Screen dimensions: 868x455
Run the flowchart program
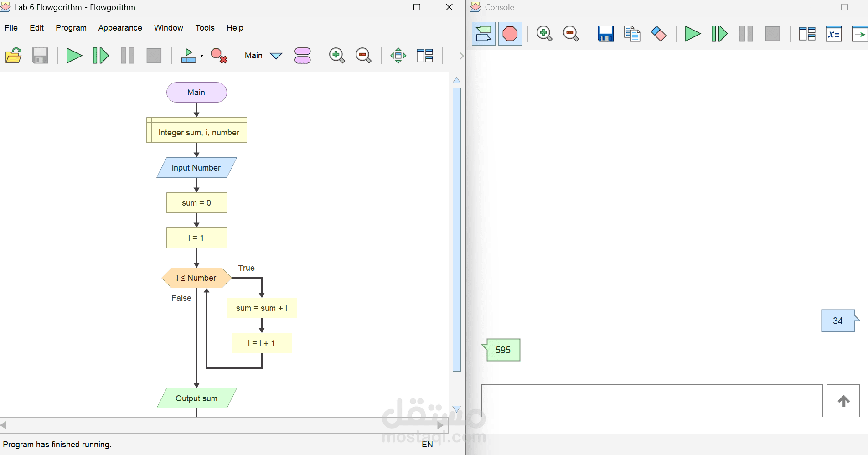click(x=74, y=55)
